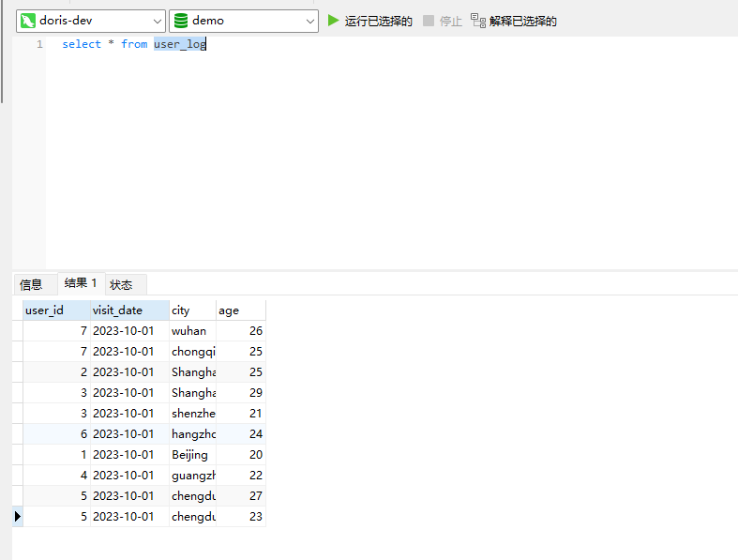Select the visit_date column header
This screenshot has width=738, height=560.
coord(128,310)
